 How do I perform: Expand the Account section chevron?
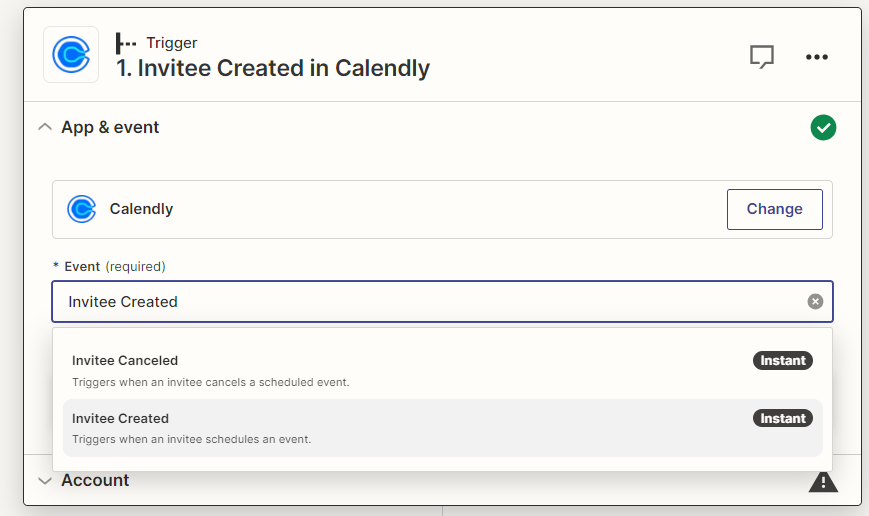[44, 481]
